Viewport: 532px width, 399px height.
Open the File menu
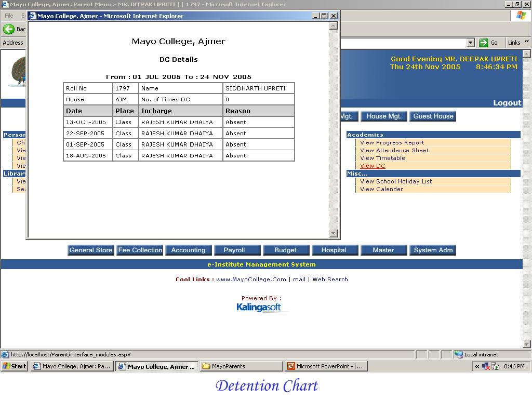pos(9,16)
